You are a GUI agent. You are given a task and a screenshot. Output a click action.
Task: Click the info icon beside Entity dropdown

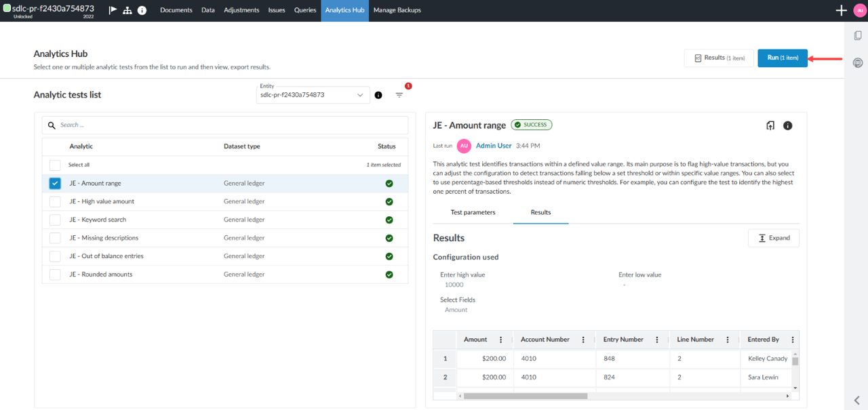point(378,95)
